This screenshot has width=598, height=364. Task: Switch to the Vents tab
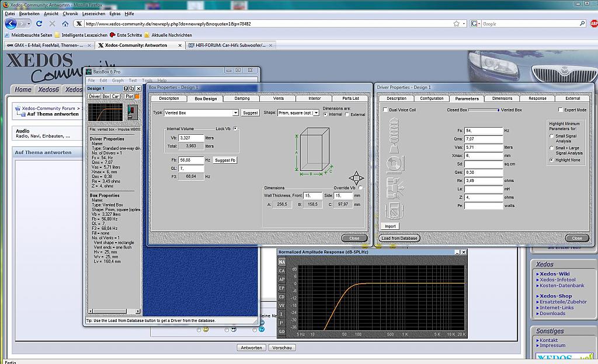click(x=279, y=98)
